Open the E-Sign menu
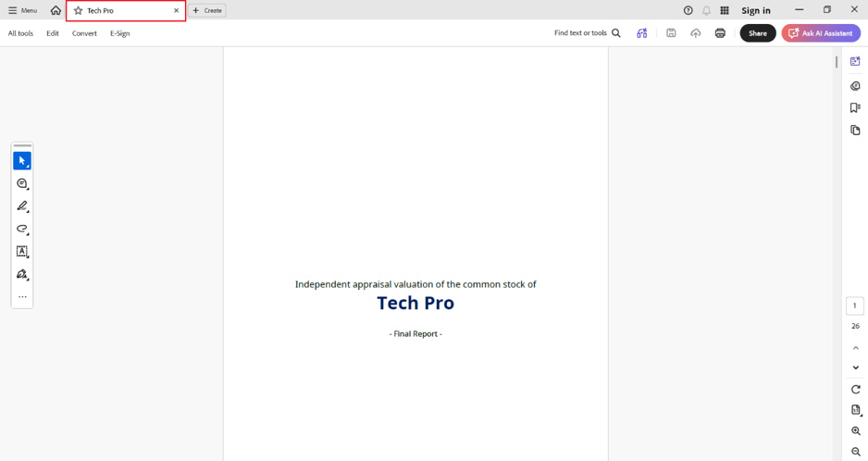Image resolution: width=868 pixels, height=461 pixels. coord(119,33)
